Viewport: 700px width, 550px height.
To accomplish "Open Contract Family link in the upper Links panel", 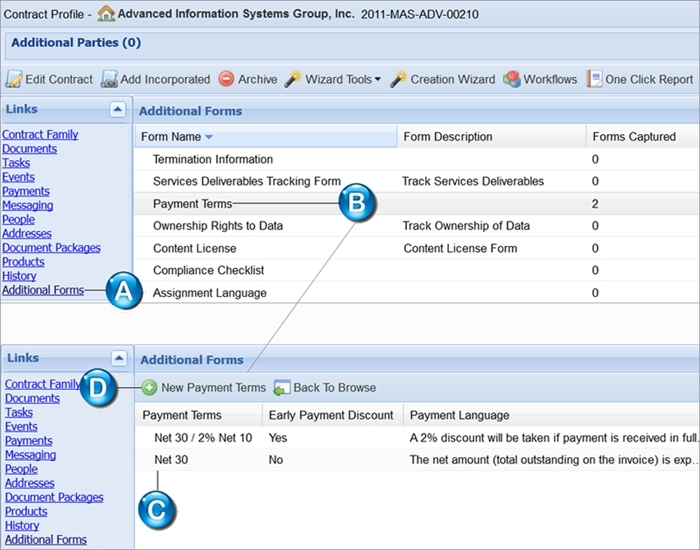I will [x=40, y=134].
